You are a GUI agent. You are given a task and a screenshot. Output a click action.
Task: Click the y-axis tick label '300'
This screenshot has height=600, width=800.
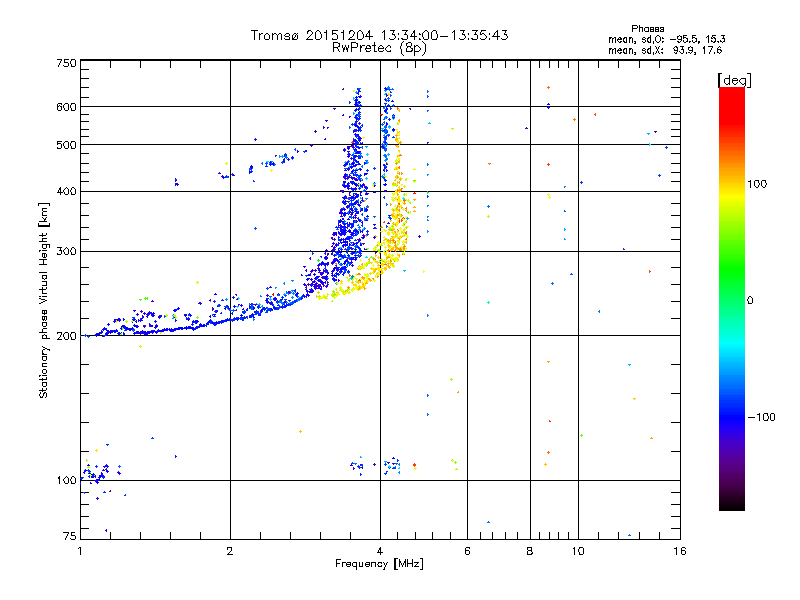click(x=66, y=251)
